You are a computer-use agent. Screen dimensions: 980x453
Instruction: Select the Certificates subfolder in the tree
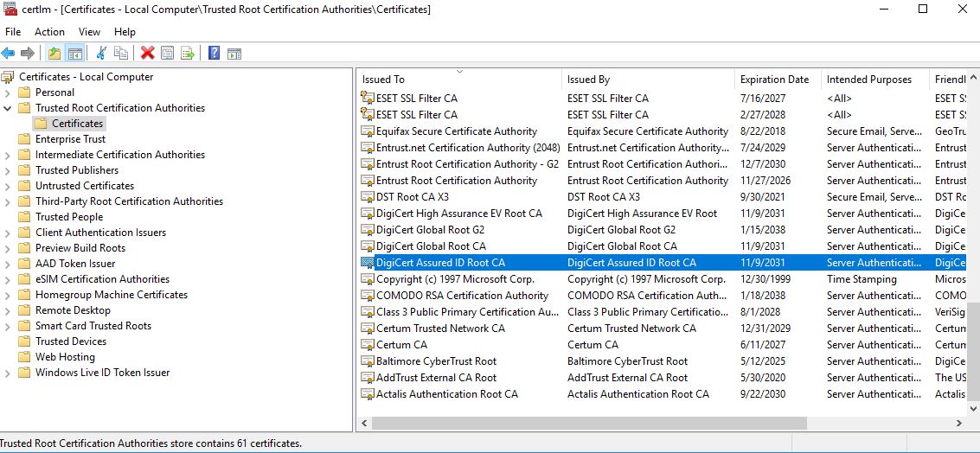click(x=78, y=123)
